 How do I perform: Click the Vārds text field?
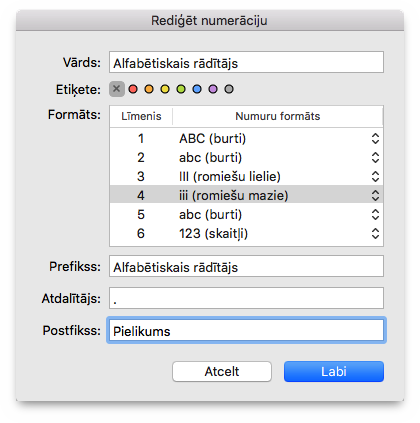point(246,62)
